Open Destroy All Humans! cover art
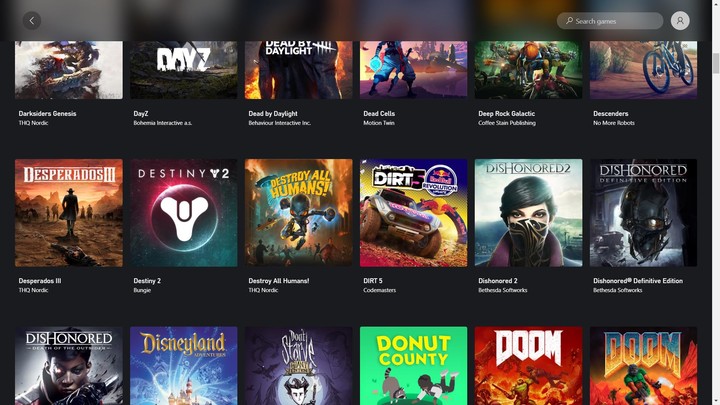 [x=298, y=213]
